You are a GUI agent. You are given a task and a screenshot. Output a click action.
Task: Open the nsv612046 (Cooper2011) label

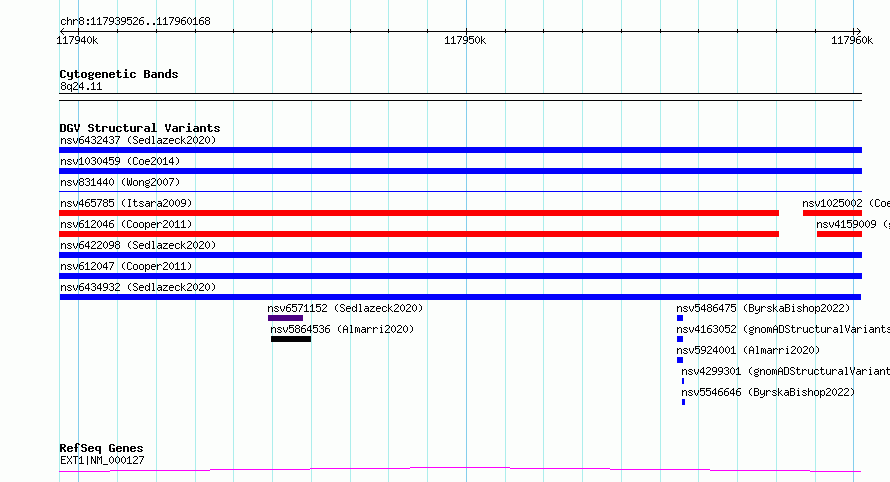pyautogui.click(x=126, y=224)
